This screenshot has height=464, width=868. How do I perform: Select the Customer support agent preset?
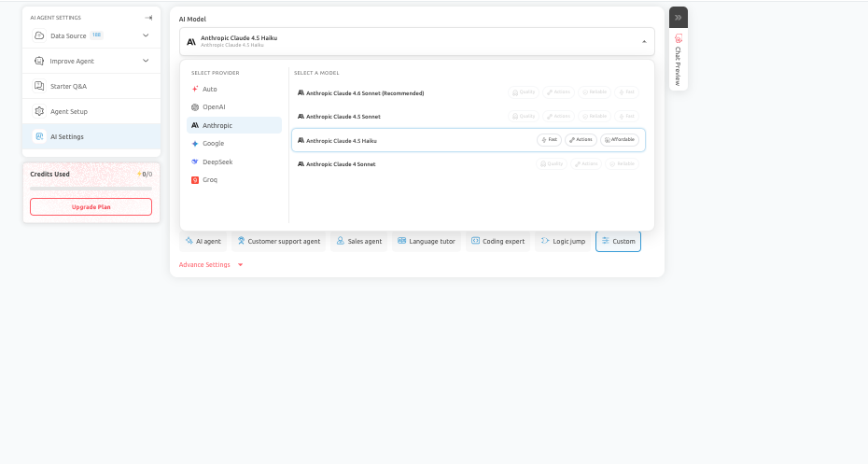(279, 241)
